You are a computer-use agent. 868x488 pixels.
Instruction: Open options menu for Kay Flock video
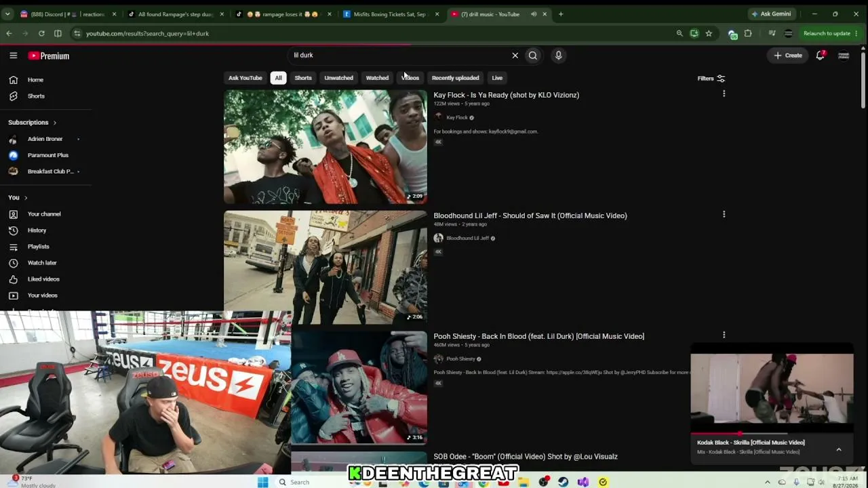(724, 94)
